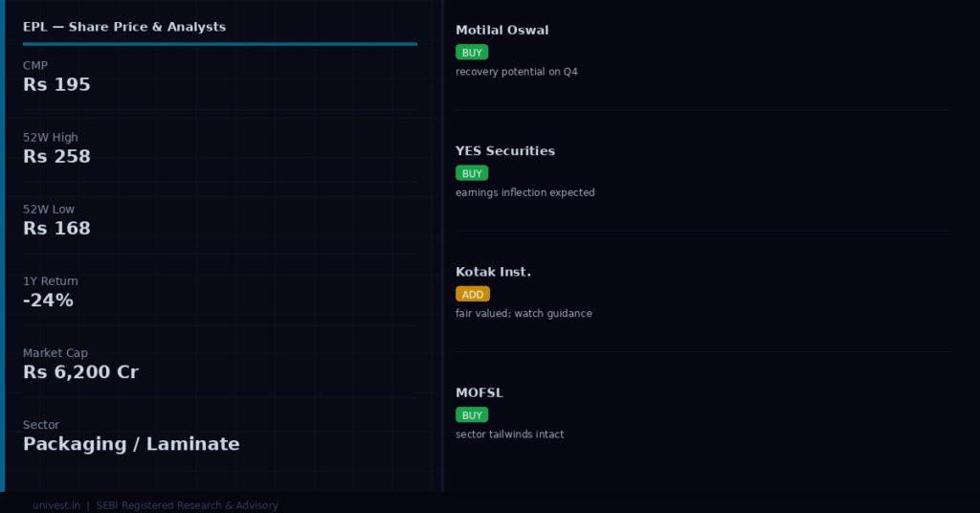Click the '52W High' label
The width and height of the screenshot is (980, 513).
(x=51, y=138)
